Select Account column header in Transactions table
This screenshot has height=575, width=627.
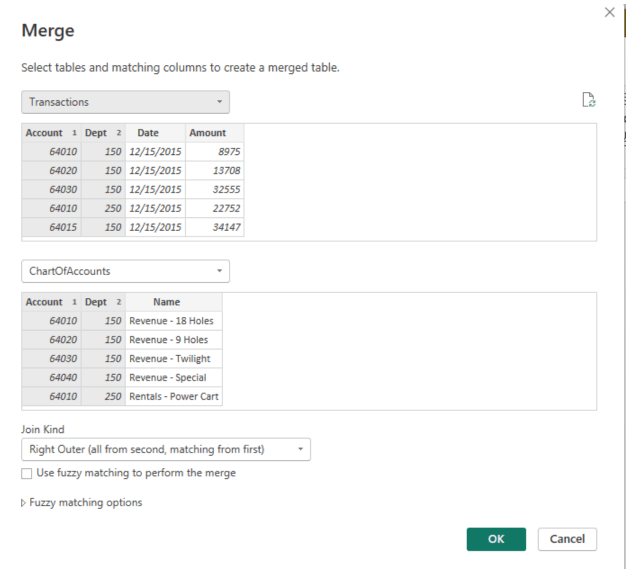pyautogui.click(x=44, y=132)
